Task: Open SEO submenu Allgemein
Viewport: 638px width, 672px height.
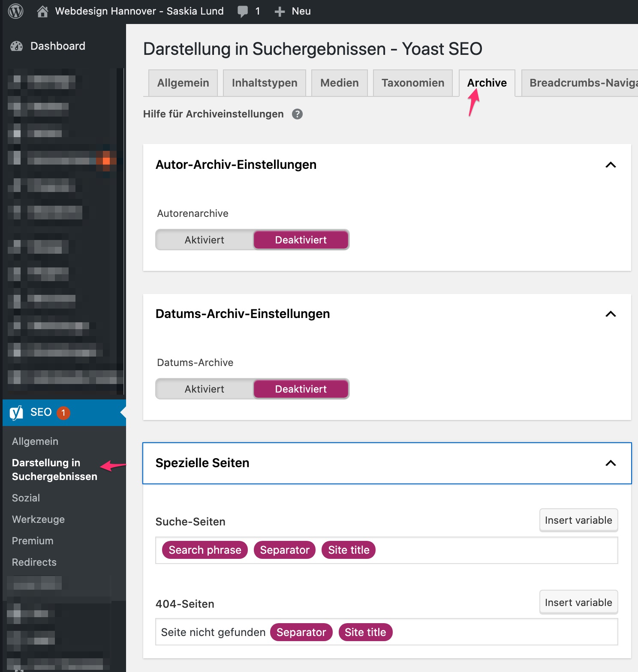Action: [35, 441]
